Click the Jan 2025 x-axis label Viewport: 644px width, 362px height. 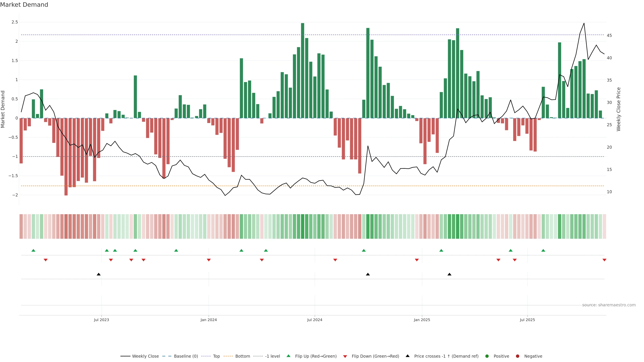coord(422,320)
